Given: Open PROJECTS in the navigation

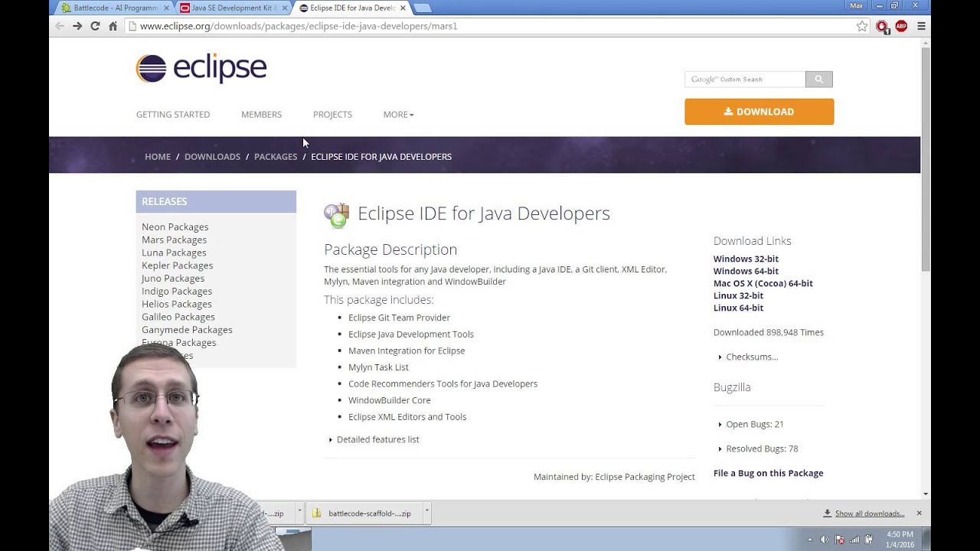Looking at the screenshot, I should [332, 115].
